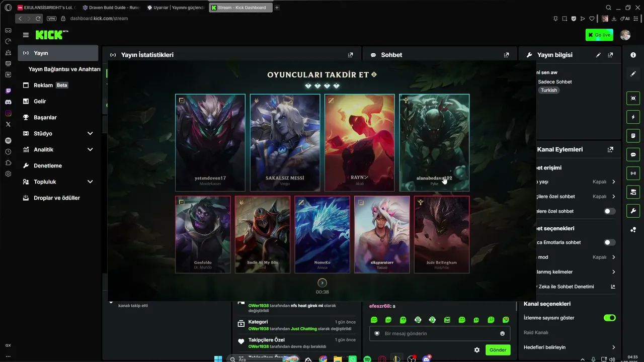The image size is (644, 362).
Task: Edit stream info with the pencil icon beside Yayın bilgisi
Action: (598, 55)
